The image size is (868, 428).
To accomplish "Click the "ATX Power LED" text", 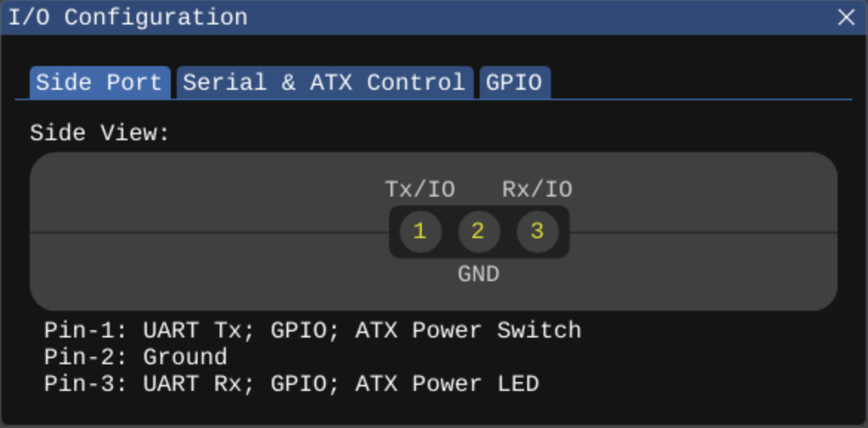I will [x=447, y=383].
